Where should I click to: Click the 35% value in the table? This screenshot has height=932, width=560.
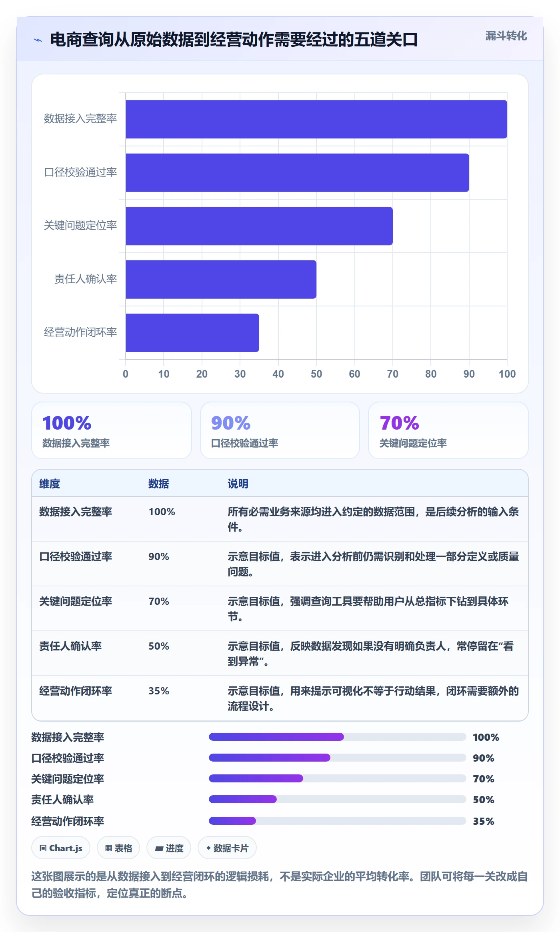click(x=159, y=691)
